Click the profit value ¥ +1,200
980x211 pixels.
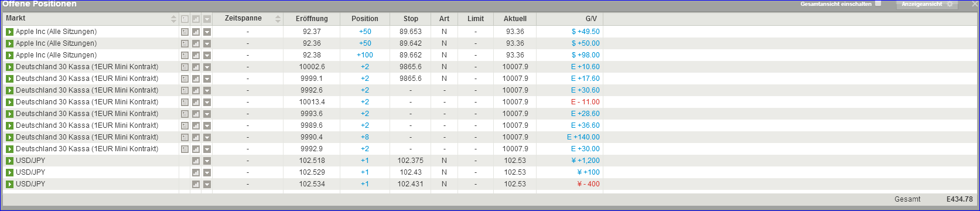tap(585, 161)
